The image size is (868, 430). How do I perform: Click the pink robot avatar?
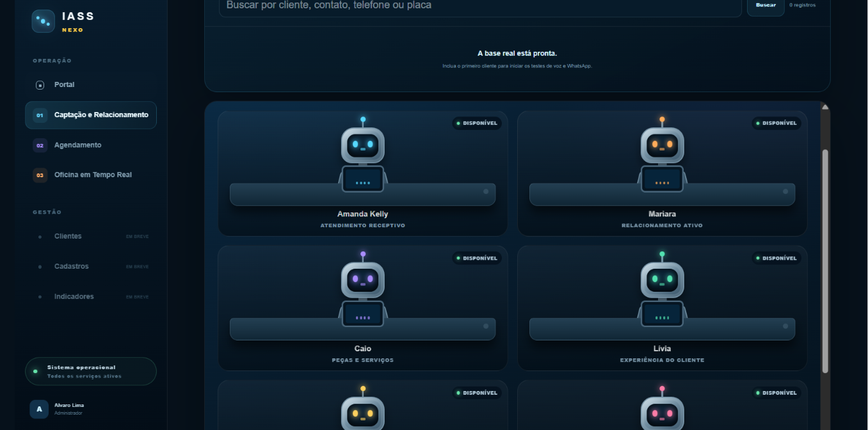coord(663,408)
